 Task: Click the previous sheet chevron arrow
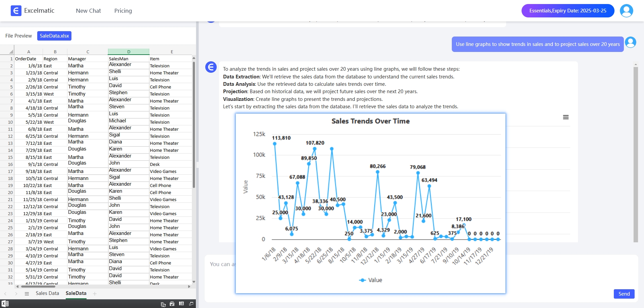(5, 294)
